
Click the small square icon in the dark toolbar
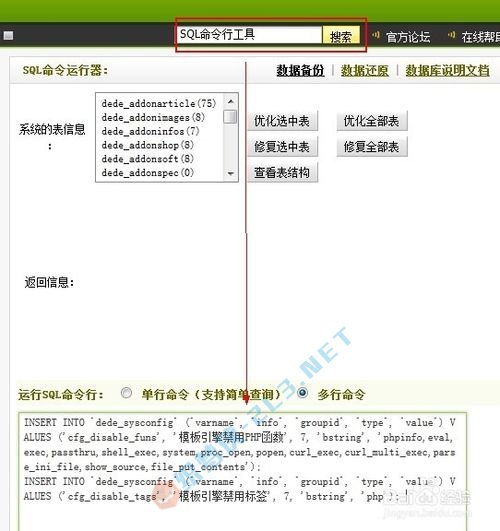point(8,36)
